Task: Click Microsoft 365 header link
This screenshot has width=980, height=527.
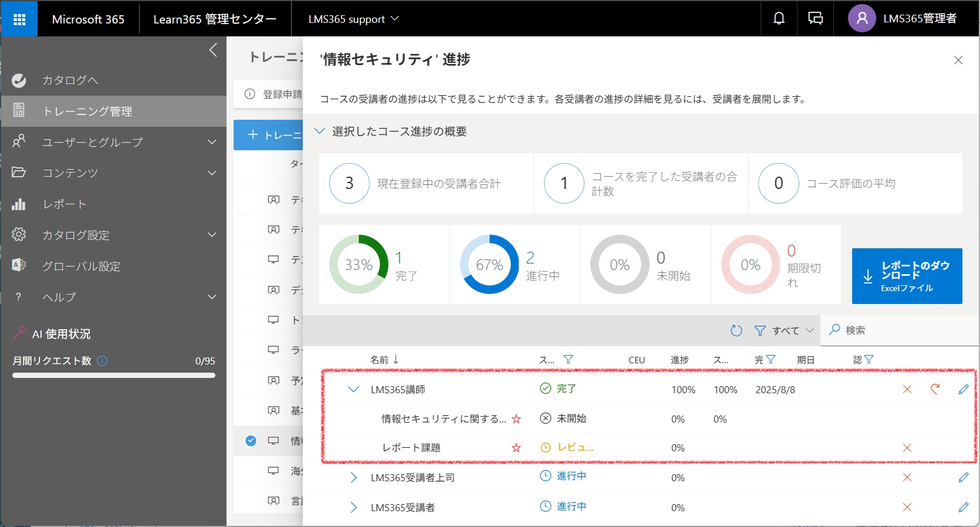Action: [88, 19]
